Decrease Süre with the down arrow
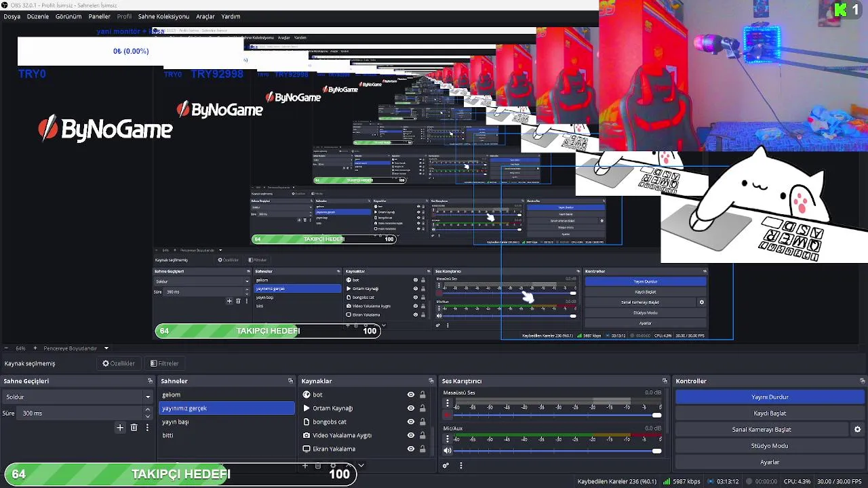868x488 pixels. coord(148,416)
